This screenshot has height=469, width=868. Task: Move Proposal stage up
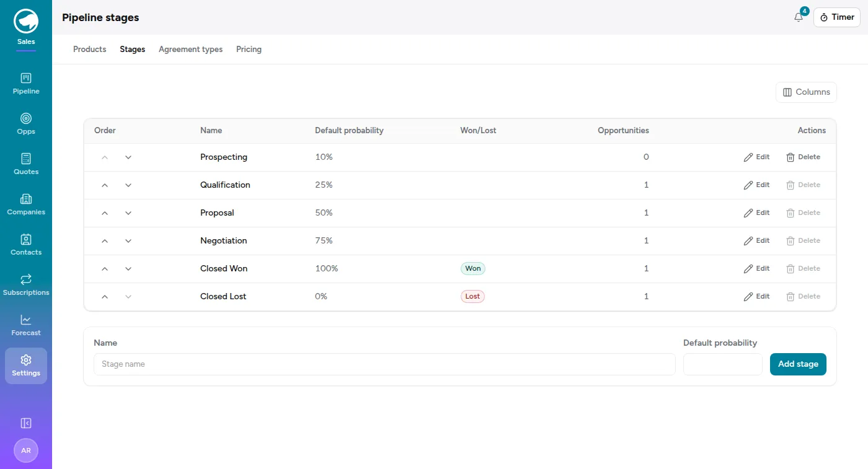(105, 213)
